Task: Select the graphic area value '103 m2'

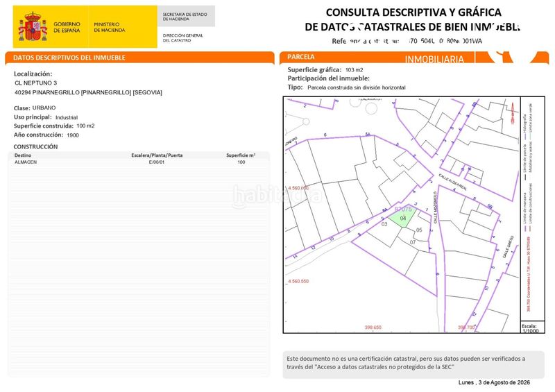Action: (354, 70)
